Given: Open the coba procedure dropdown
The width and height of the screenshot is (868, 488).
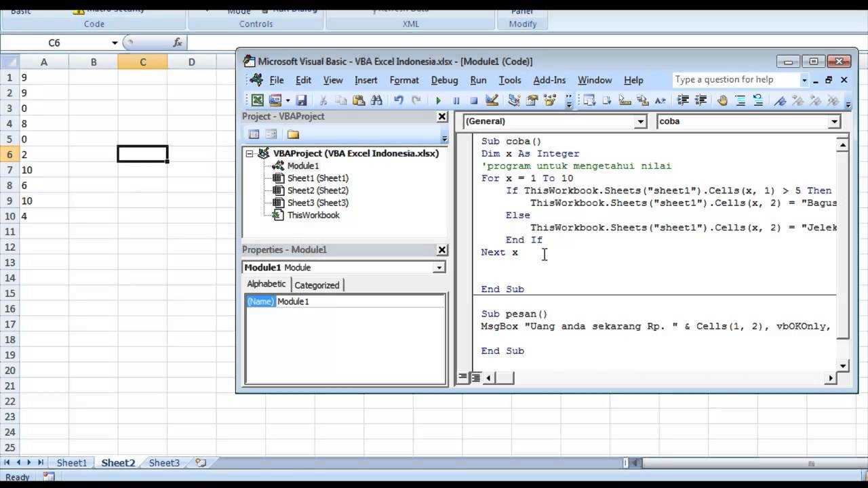Looking at the screenshot, I should (x=834, y=121).
